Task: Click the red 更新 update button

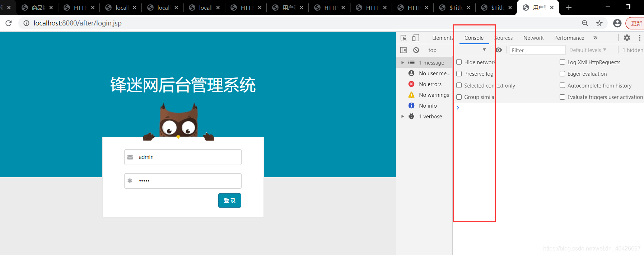Action: [635, 23]
